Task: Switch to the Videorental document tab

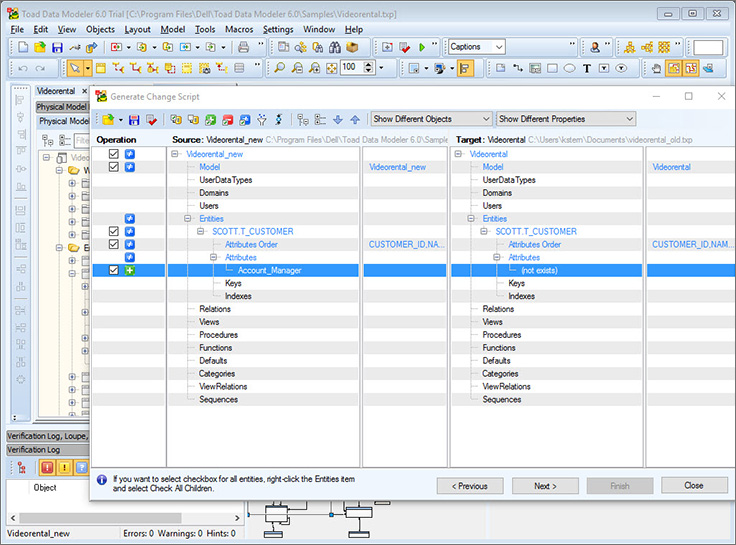Action: (x=56, y=91)
